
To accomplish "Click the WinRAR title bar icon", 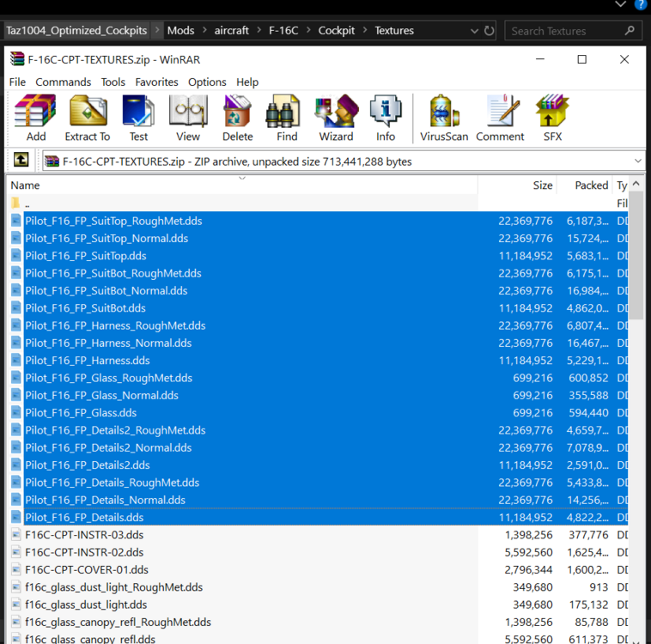I will pos(17,59).
